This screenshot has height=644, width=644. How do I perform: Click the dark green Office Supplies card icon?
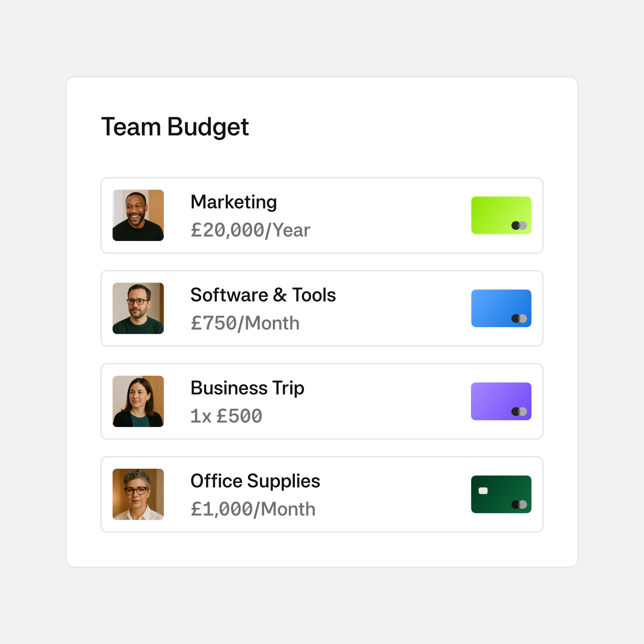[501, 494]
